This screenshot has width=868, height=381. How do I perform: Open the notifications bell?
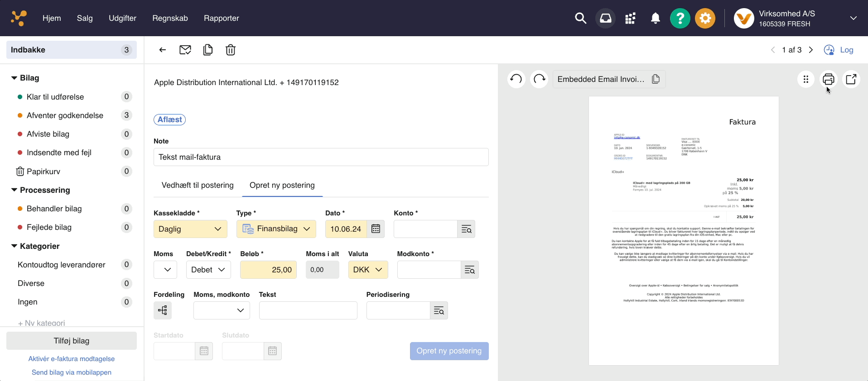(x=655, y=18)
